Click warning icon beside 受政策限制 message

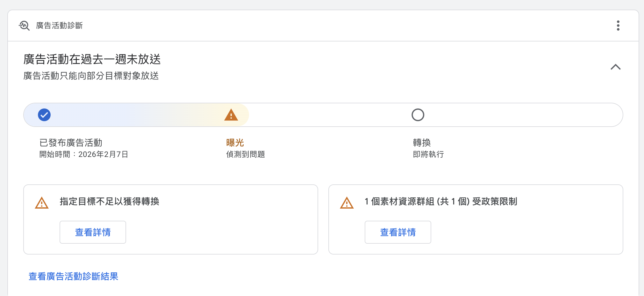[x=347, y=203]
